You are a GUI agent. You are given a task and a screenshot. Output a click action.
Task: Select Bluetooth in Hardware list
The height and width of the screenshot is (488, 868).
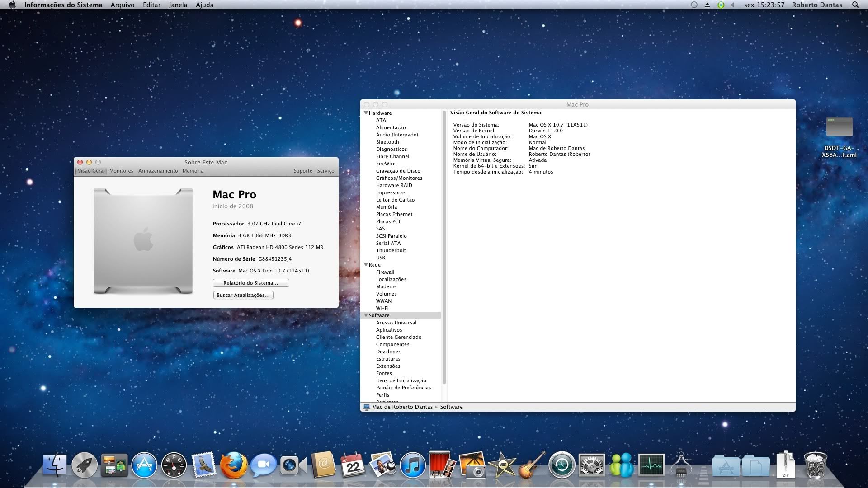(x=387, y=142)
